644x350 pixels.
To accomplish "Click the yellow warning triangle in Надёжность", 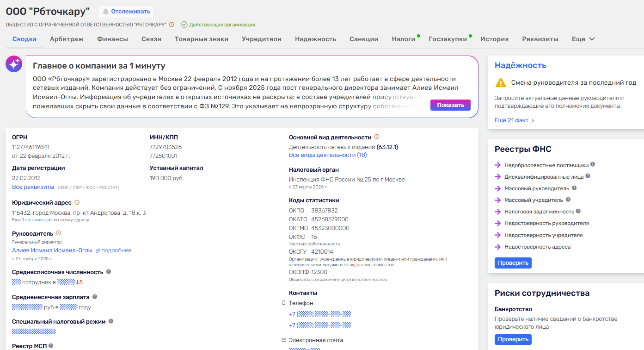I will pos(501,83).
